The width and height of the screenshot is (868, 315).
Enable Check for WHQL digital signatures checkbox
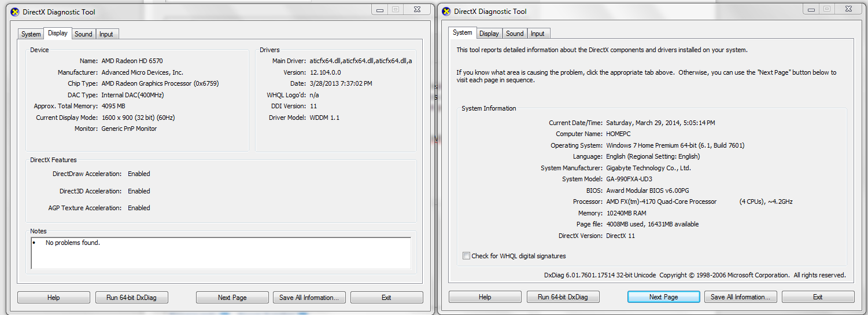pos(466,256)
